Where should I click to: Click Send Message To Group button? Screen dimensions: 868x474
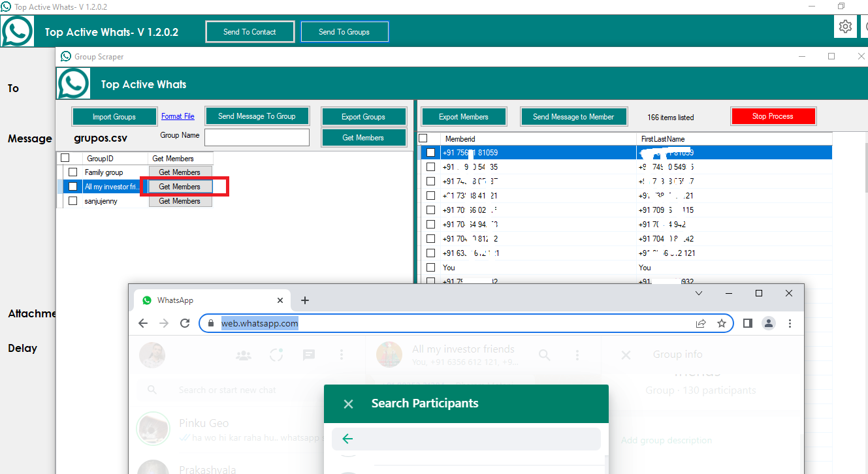coord(257,116)
